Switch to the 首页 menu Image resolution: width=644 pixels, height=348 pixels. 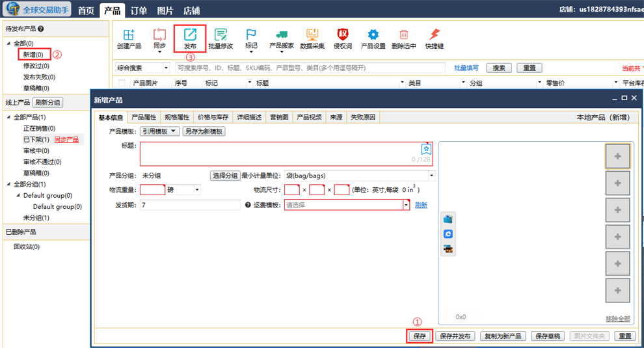(x=86, y=10)
